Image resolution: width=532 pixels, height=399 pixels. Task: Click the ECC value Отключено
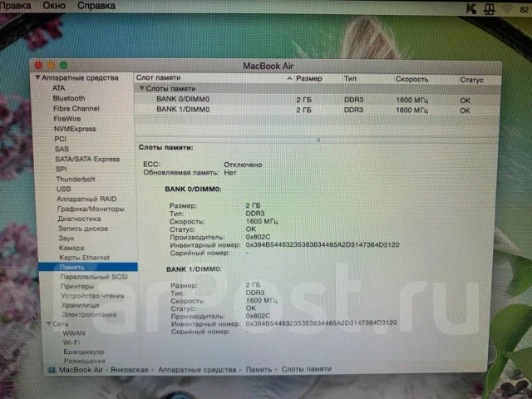coord(243,165)
